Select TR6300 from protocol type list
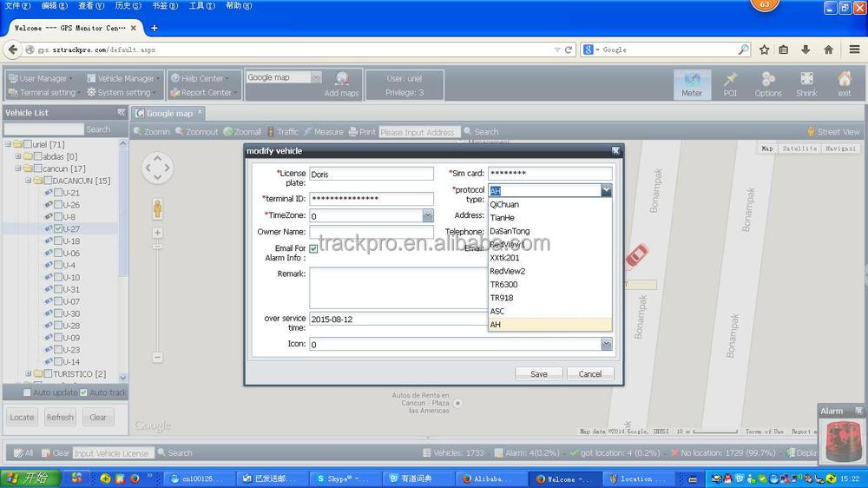Image resolution: width=868 pixels, height=488 pixels. point(503,285)
